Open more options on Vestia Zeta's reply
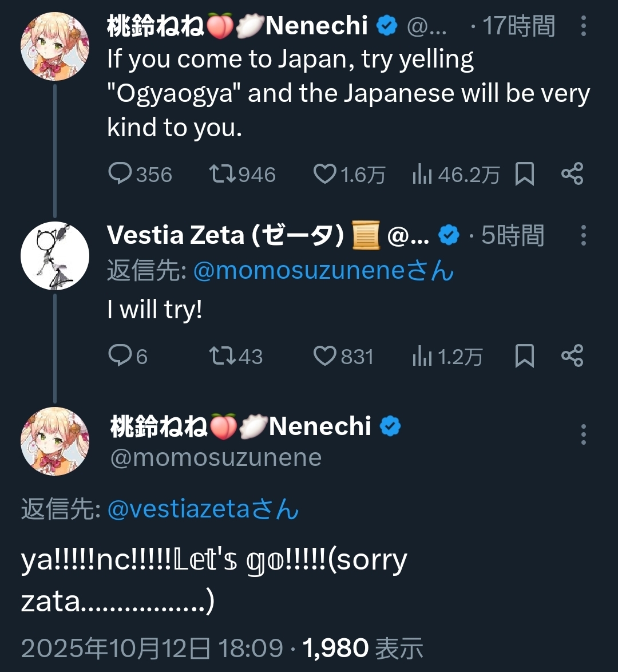Screen dimensions: 618x672 pos(583,235)
